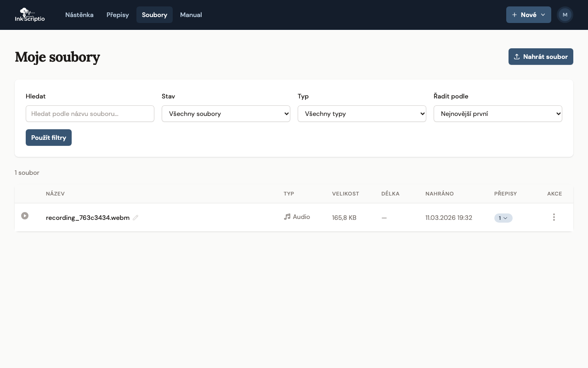Open the Manual page
Screen dimensions: 588x368
pyautogui.click(x=191, y=15)
